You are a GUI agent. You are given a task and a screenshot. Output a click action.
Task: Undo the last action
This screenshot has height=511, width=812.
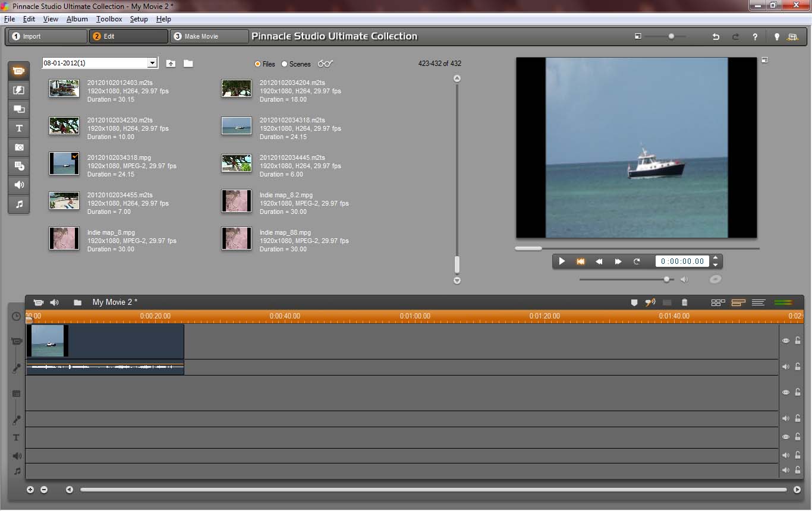716,37
